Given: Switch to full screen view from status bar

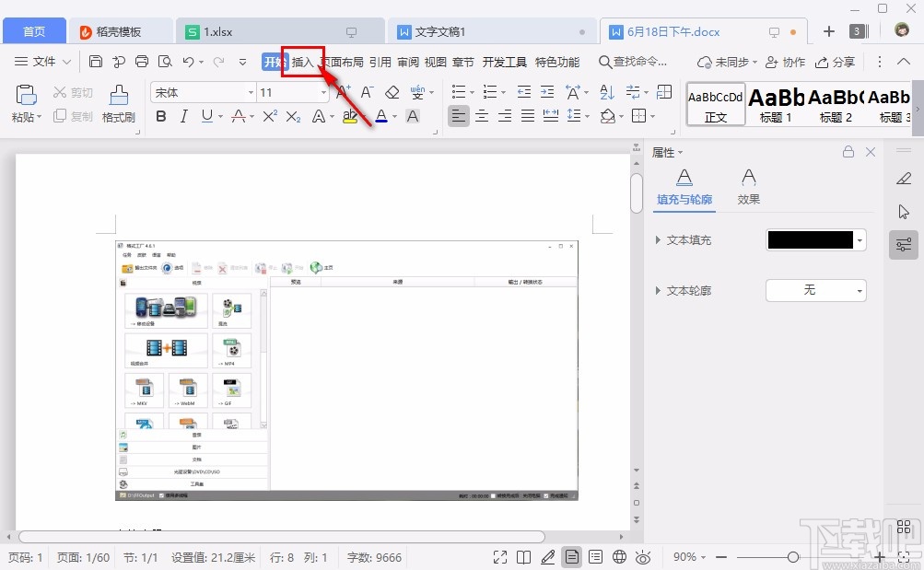Looking at the screenshot, I should pyautogui.click(x=500, y=556).
